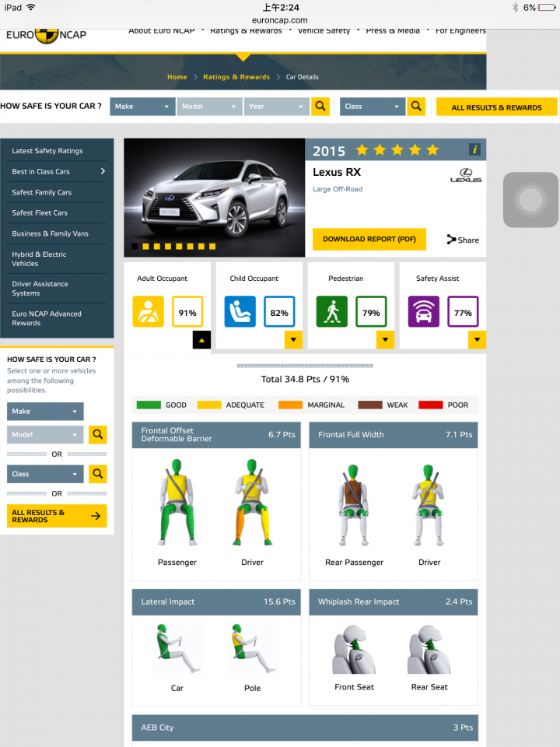Open Driver Assistance Systems page
The image size is (560, 747).
40,288
